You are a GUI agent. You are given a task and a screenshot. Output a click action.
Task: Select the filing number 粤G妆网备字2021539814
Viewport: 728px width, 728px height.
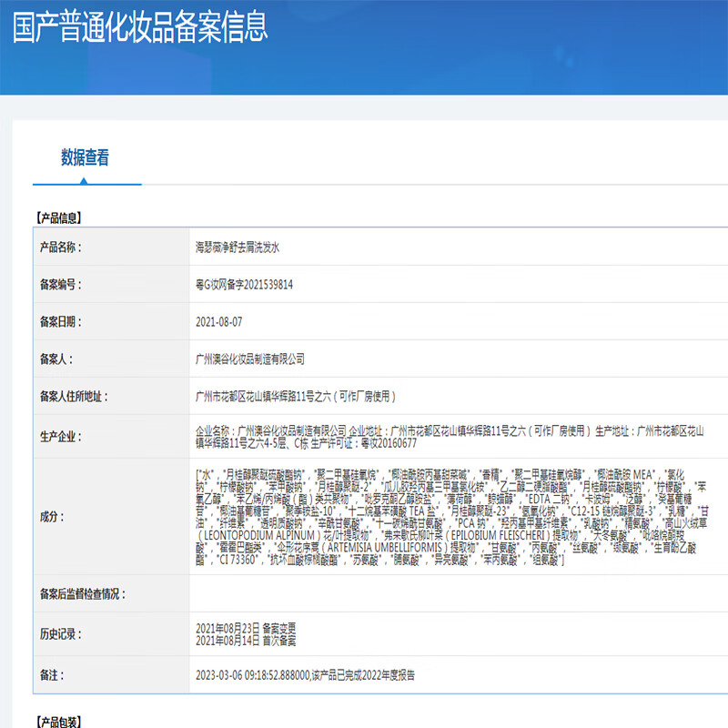tap(245, 285)
